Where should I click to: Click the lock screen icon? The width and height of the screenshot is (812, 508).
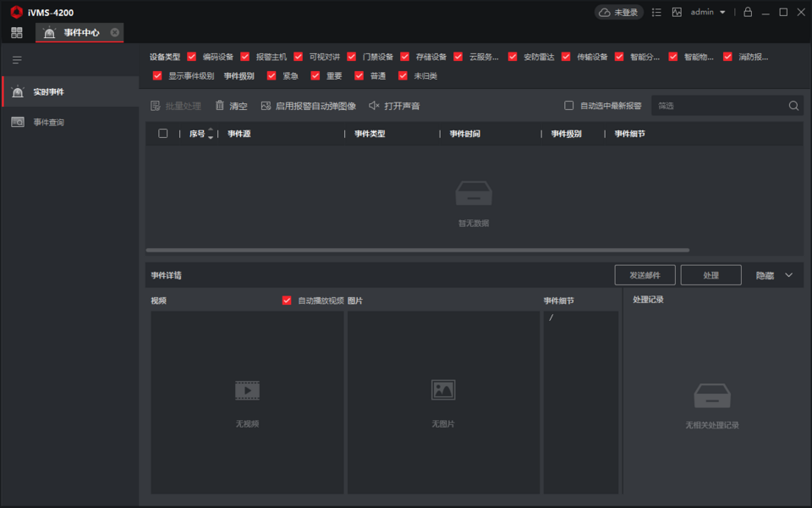[x=748, y=13]
